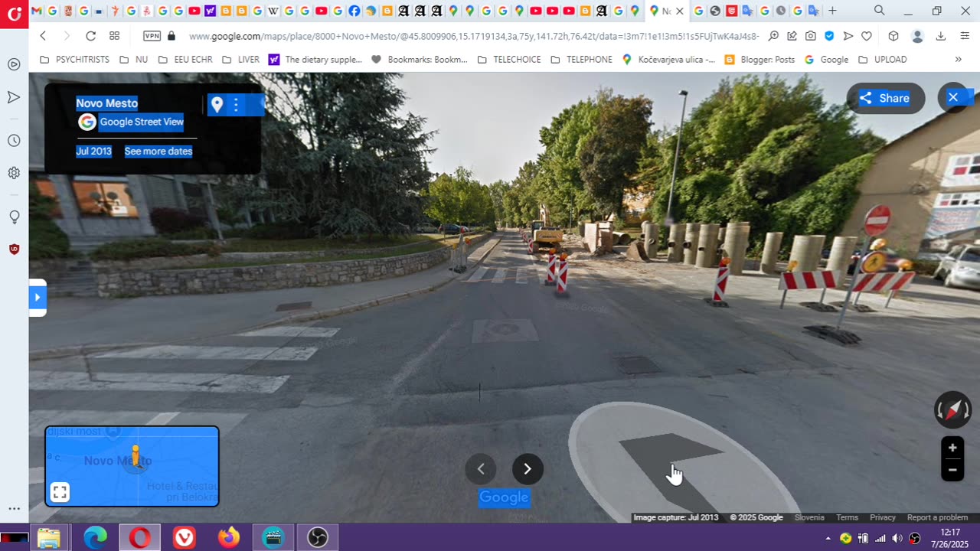980x551 pixels.
Task: Zoom out the Street View
Action: tap(952, 470)
